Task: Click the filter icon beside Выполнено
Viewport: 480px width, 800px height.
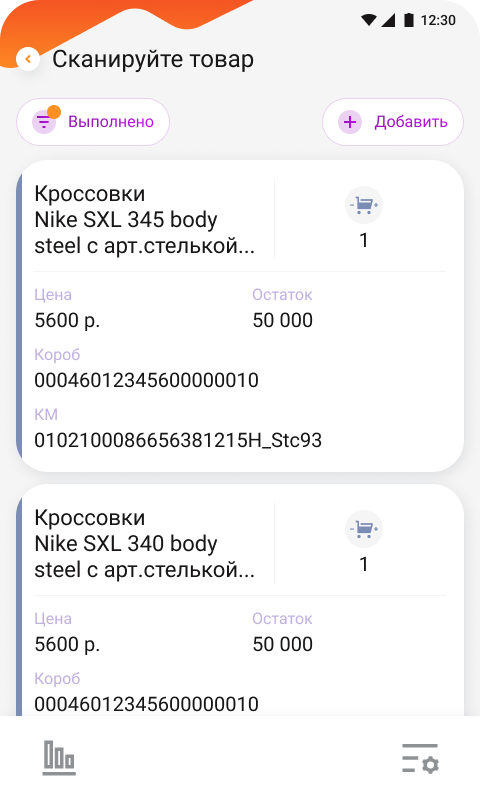Action: [x=44, y=122]
